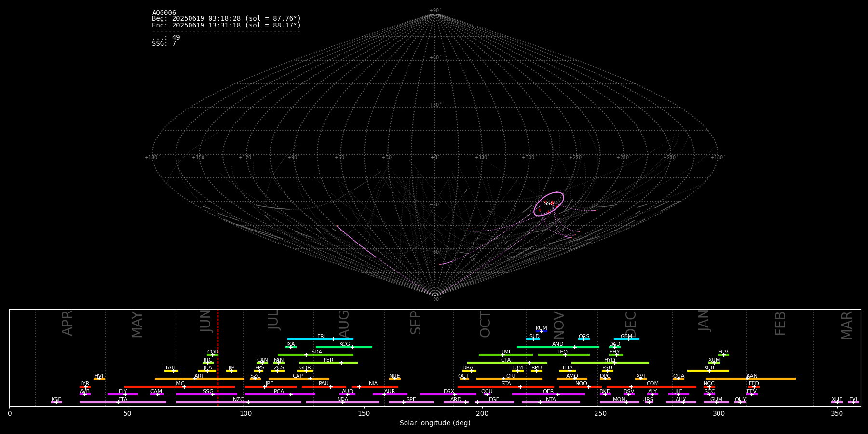Click the ORI shower bar
The width and height of the screenshot is (868, 434).
pyautogui.click(x=509, y=379)
